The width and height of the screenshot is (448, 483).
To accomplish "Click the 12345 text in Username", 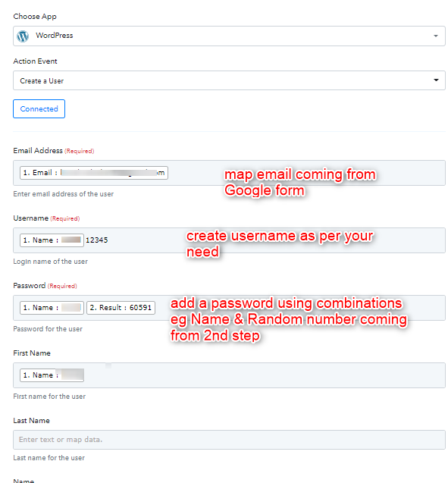I will click(x=97, y=240).
